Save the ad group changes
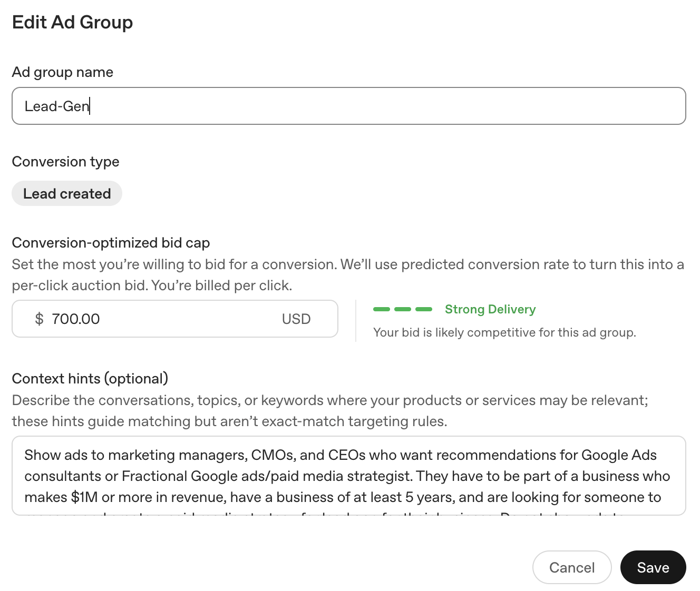Screen dimensions: 700x591 click(653, 567)
